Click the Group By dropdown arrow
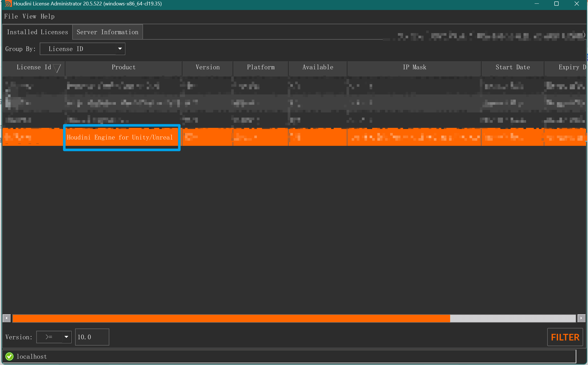This screenshot has width=588, height=365. point(120,49)
